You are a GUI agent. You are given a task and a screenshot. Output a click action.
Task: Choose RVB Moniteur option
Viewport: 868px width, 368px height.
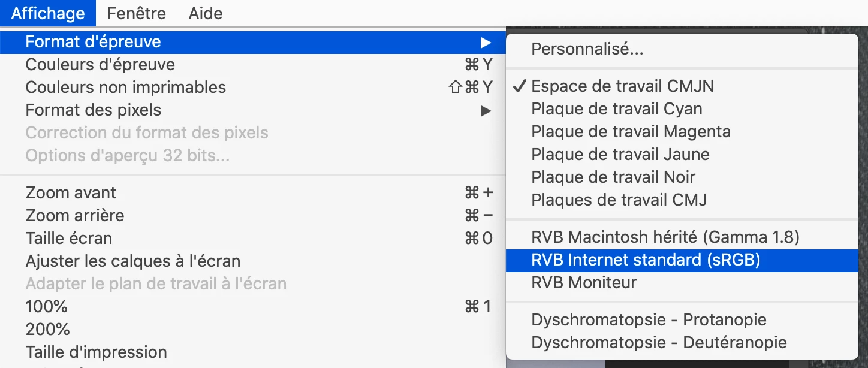point(583,283)
